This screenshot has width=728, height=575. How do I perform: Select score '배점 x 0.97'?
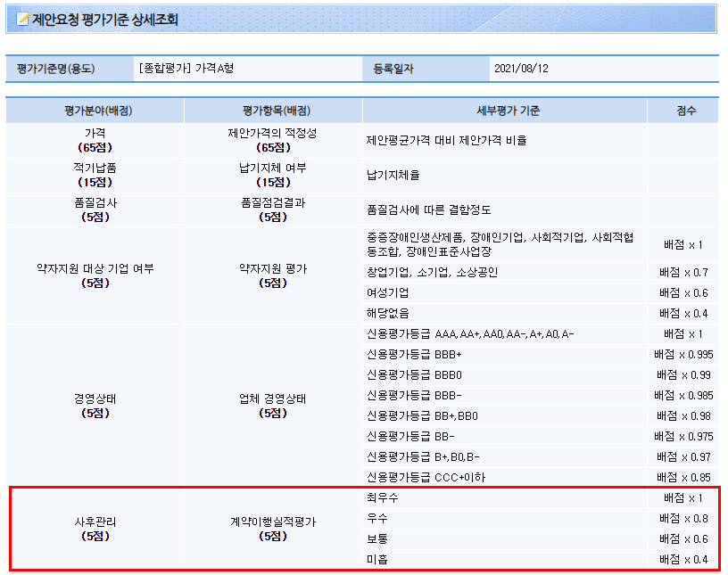[683, 457]
